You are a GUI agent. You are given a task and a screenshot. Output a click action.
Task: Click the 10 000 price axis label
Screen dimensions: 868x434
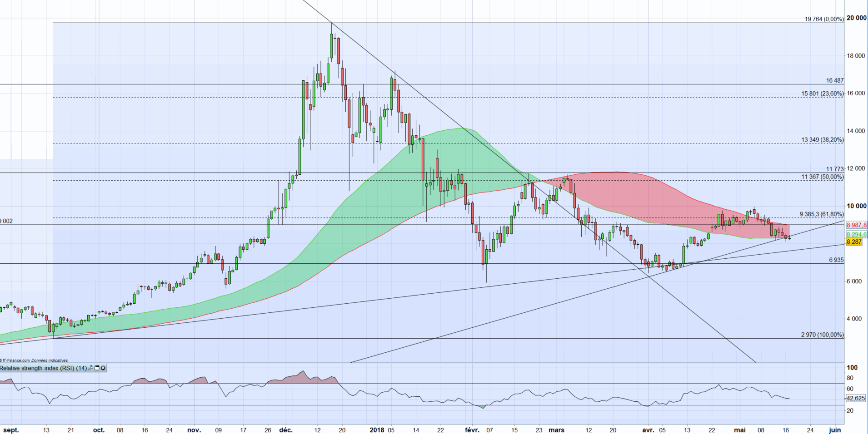tap(856, 206)
